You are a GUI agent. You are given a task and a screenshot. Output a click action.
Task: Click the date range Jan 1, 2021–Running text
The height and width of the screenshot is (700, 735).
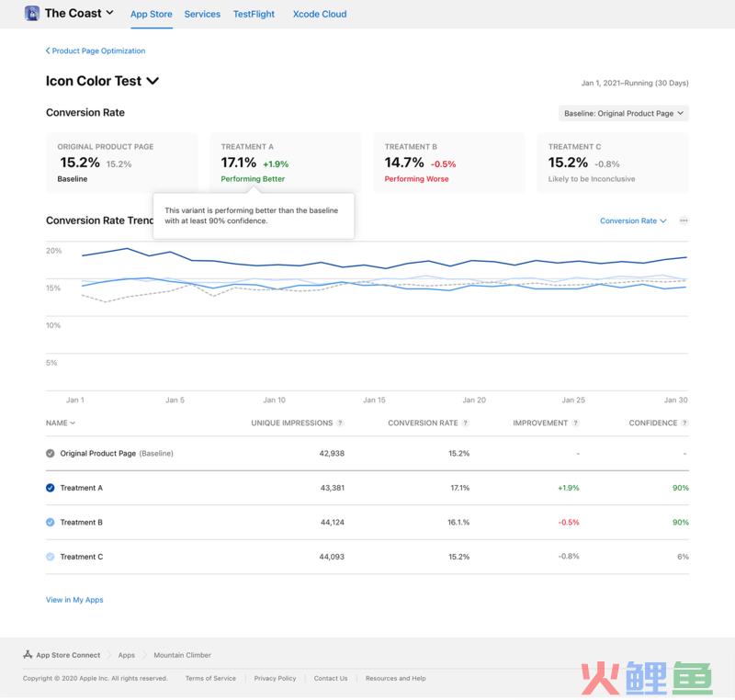pyautogui.click(x=635, y=83)
